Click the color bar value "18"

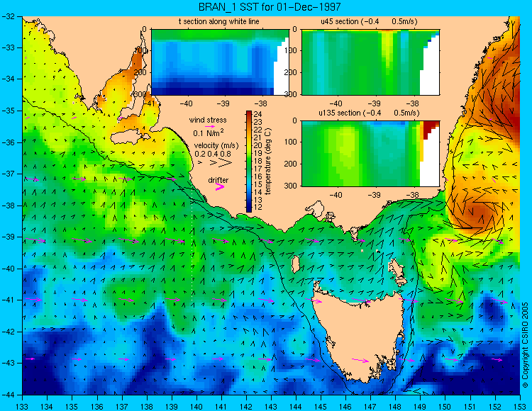258,161
